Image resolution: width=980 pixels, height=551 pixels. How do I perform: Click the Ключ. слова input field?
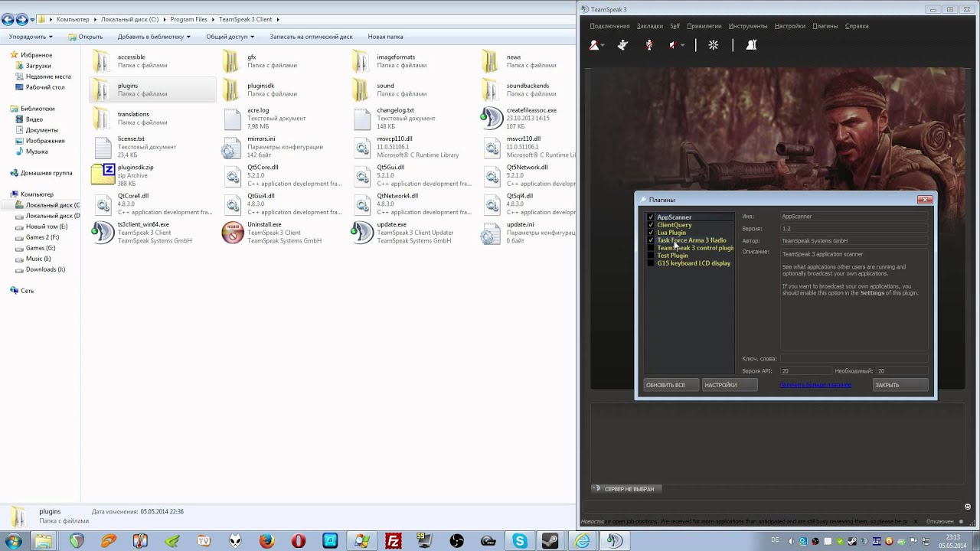[854, 358]
